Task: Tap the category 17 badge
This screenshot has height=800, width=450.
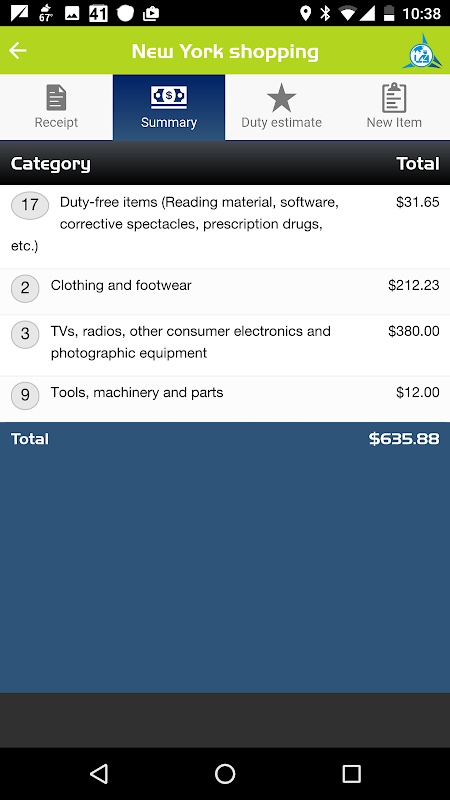Action: [30, 206]
